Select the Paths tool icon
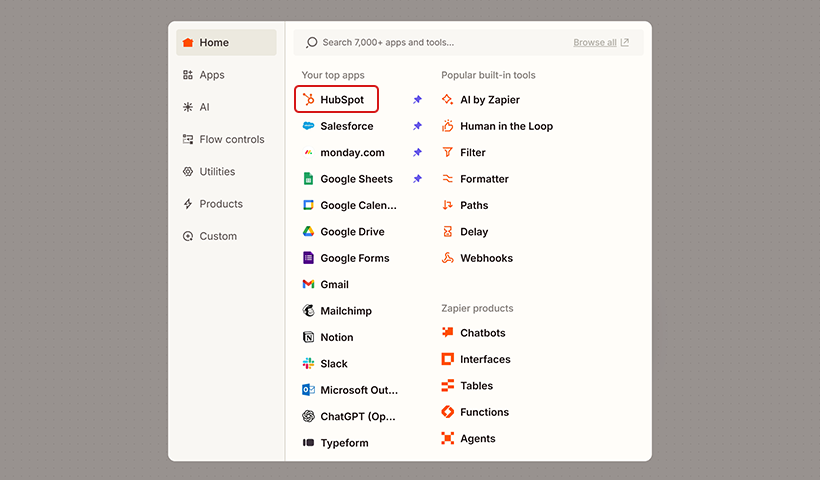820x480 pixels. point(448,205)
